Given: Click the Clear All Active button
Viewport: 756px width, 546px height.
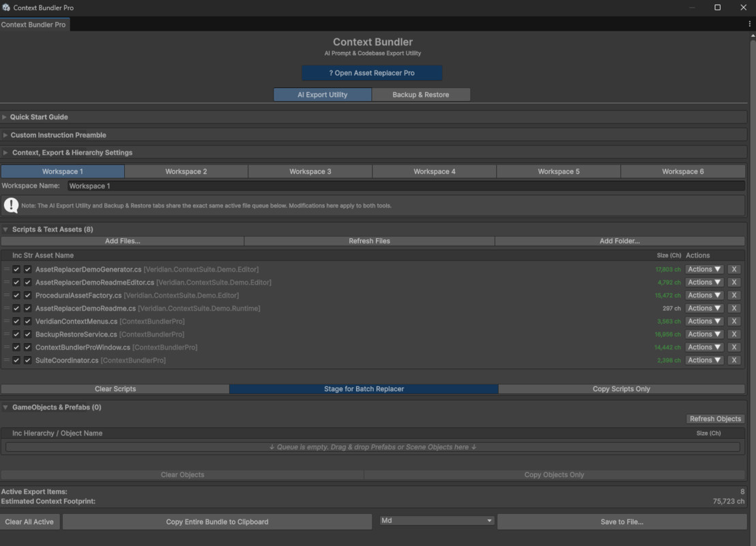Looking at the screenshot, I should [x=29, y=521].
